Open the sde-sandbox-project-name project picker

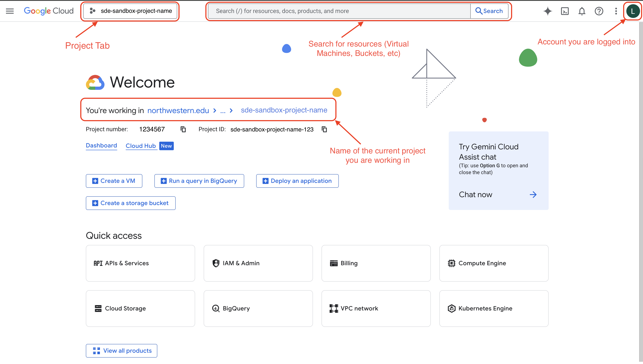130,11
